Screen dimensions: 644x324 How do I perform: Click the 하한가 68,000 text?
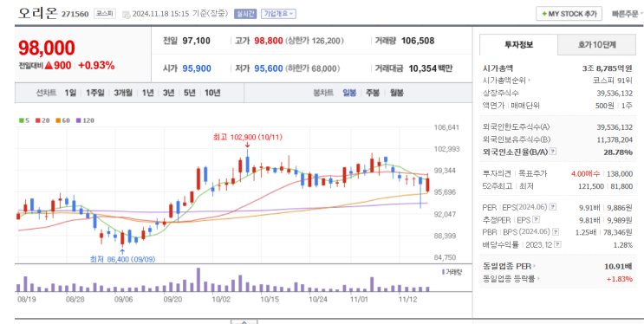tap(313, 68)
